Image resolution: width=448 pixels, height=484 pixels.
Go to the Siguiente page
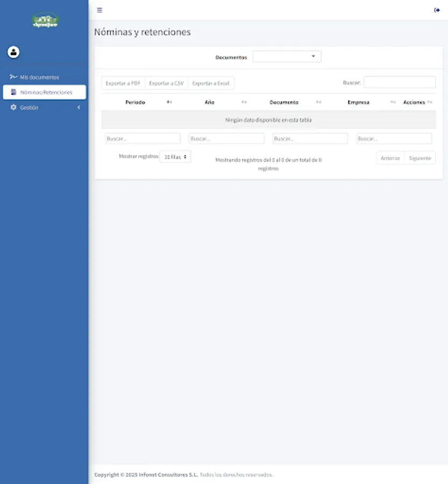(420, 158)
